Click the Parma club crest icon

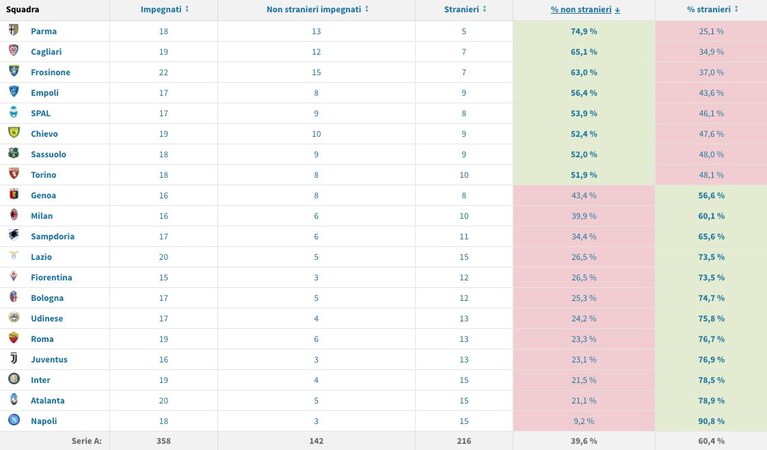14,30
